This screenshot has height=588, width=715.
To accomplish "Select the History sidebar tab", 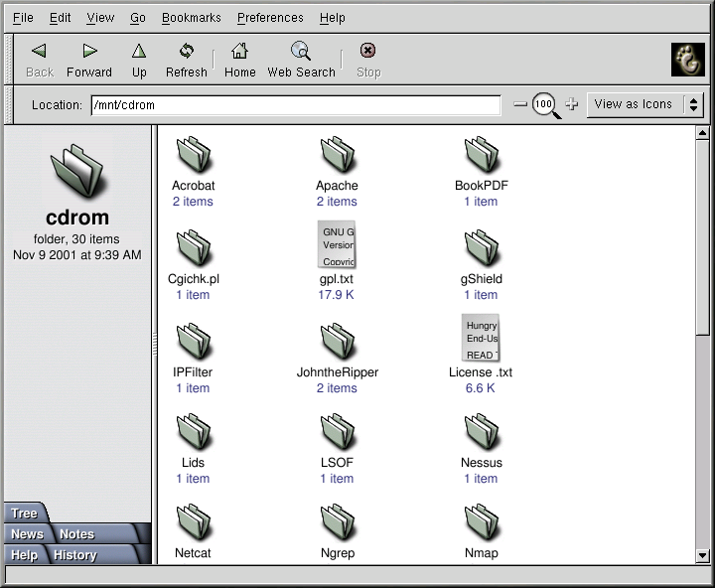I will pyautogui.click(x=75, y=555).
